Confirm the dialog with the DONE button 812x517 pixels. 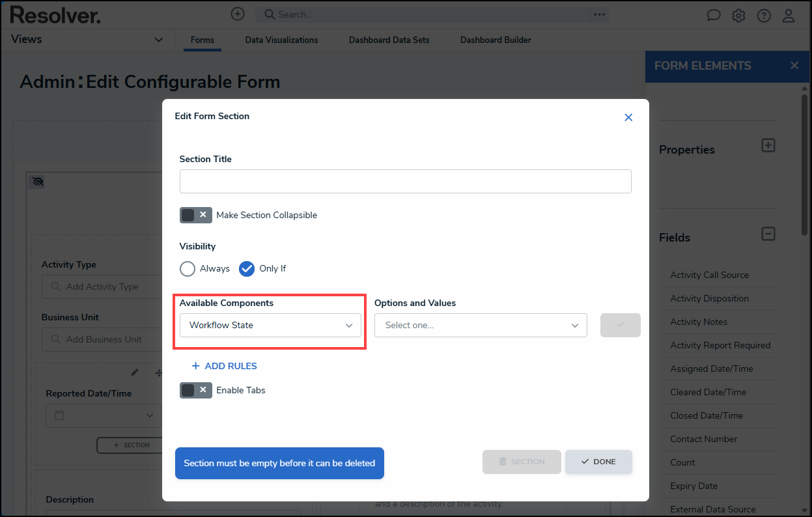[598, 461]
